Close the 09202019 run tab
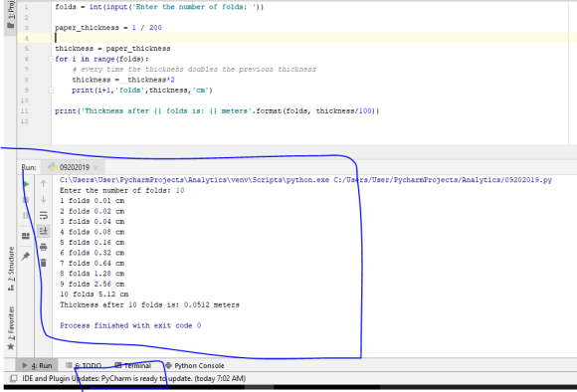Image resolution: width=577 pixels, height=392 pixels. pyautogui.click(x=96, y=168)
